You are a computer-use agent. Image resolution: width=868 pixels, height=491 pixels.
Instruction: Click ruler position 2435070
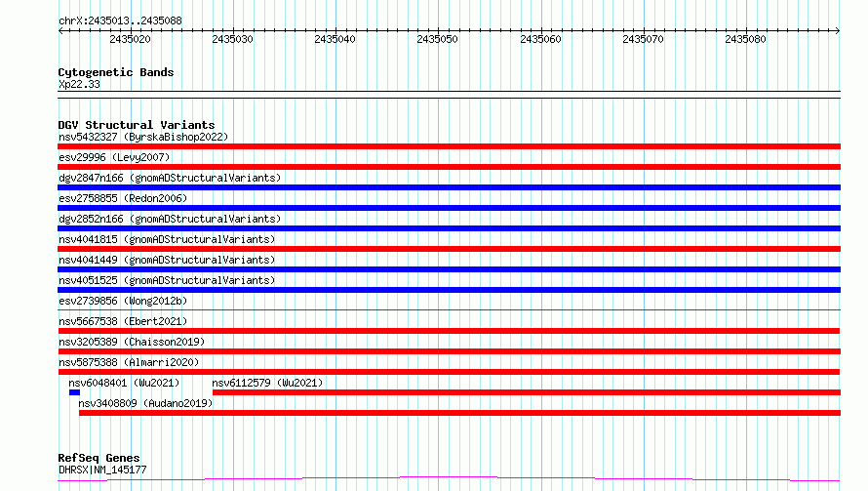(x=643, y=39)
